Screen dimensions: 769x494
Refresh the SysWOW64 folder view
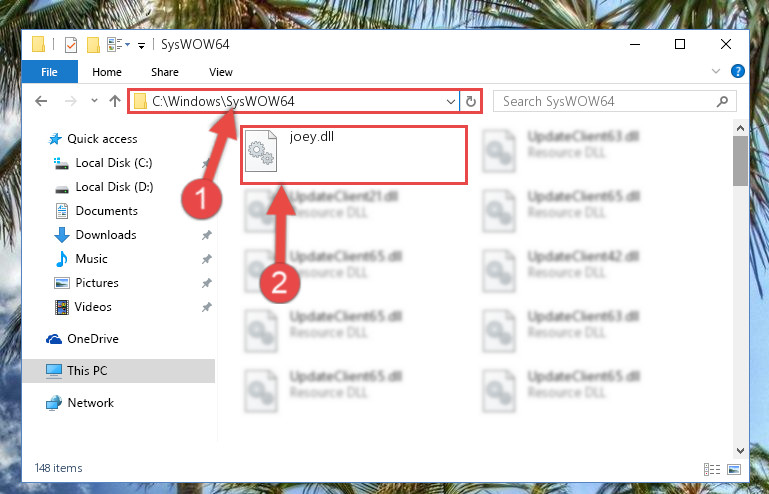click(470, 102)
